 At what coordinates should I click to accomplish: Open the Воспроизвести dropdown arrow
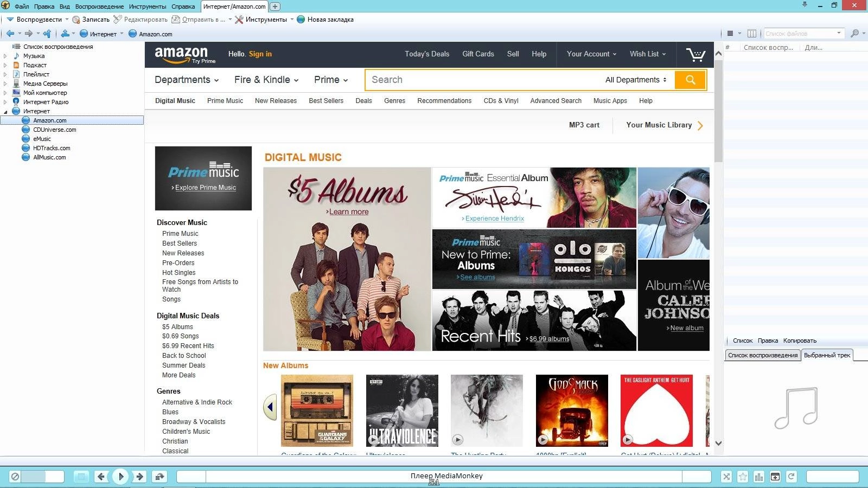[67, 20]
